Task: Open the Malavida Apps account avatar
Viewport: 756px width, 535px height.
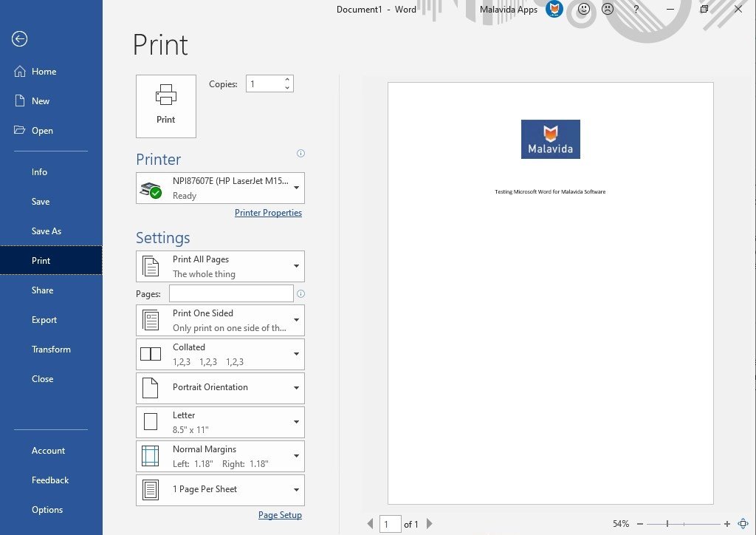Action: [554, 9]
